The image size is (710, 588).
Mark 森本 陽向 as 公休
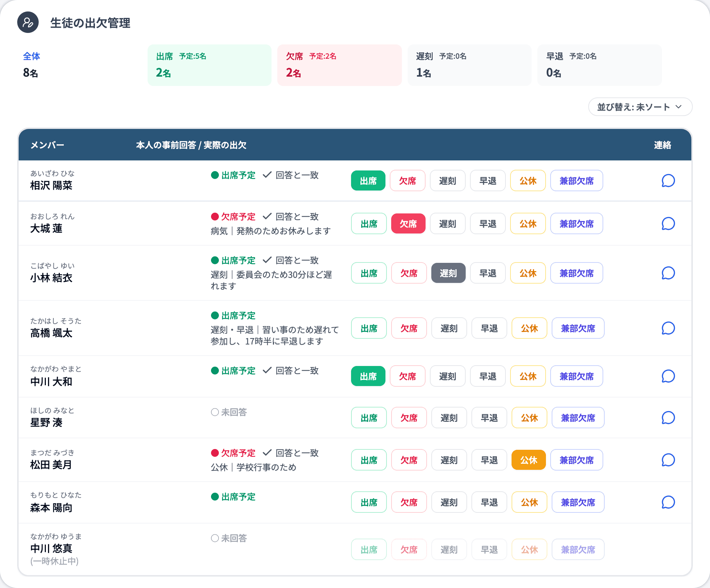pos(529,502)
